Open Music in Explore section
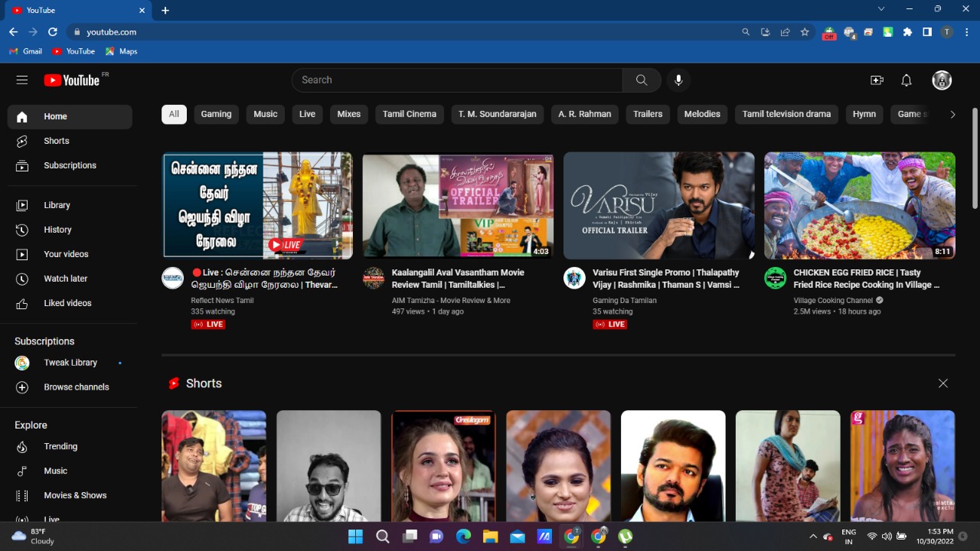 pyautogui.click(x=70, y=471)
